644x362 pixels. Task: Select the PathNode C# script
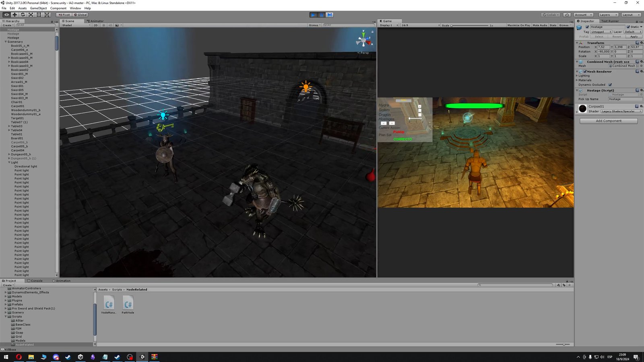pos(128,304)
